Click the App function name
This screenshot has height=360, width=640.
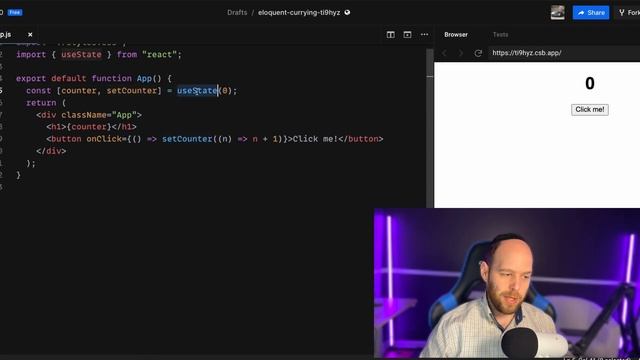144,78
